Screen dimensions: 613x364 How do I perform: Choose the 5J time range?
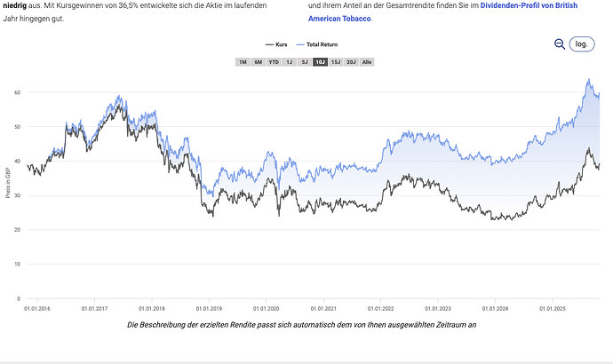tap(305, 62)
